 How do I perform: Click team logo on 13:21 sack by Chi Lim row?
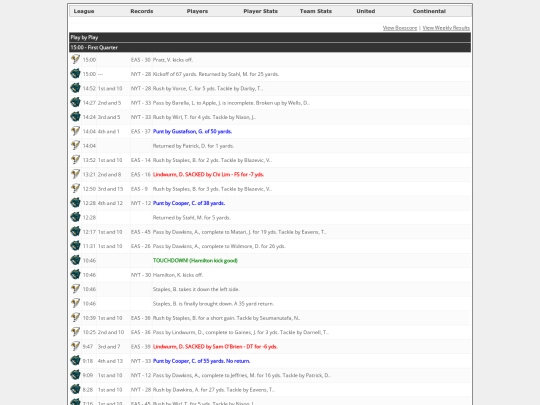(x=75, y=174)
